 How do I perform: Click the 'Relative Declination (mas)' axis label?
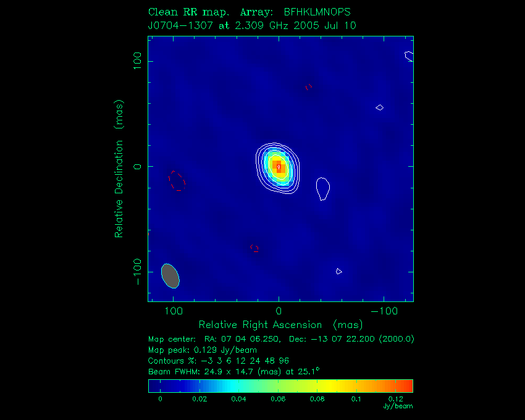point(119,169)
